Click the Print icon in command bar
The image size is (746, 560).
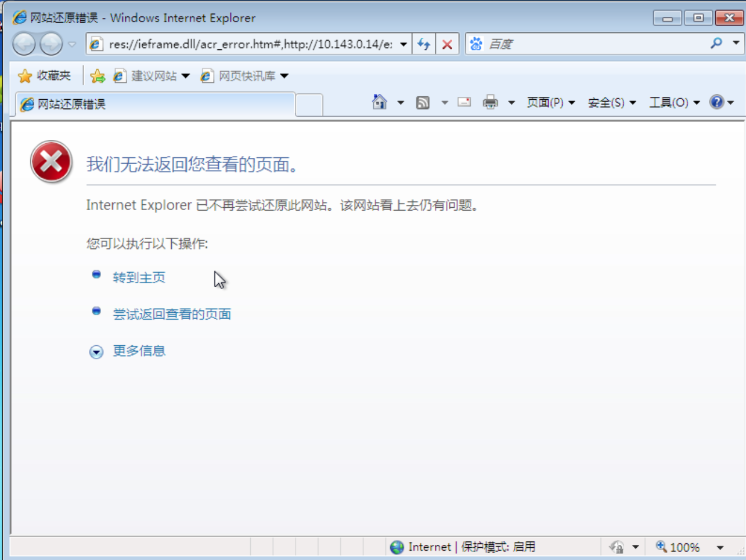tap(491, 103)
